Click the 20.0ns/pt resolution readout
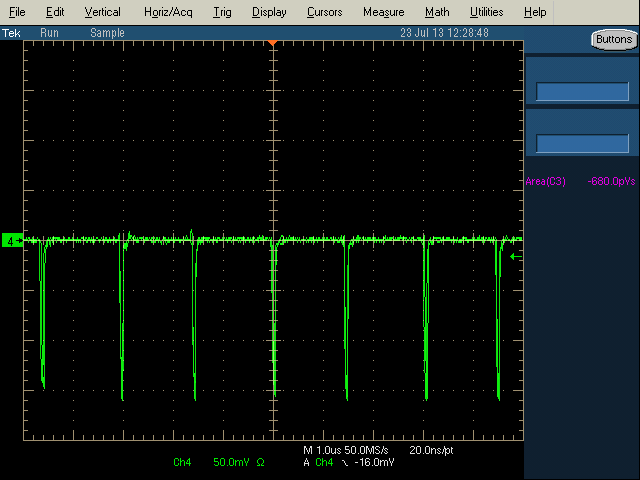Image resolution: width=640 pixels, height=480 pixels. coord(431,450)
